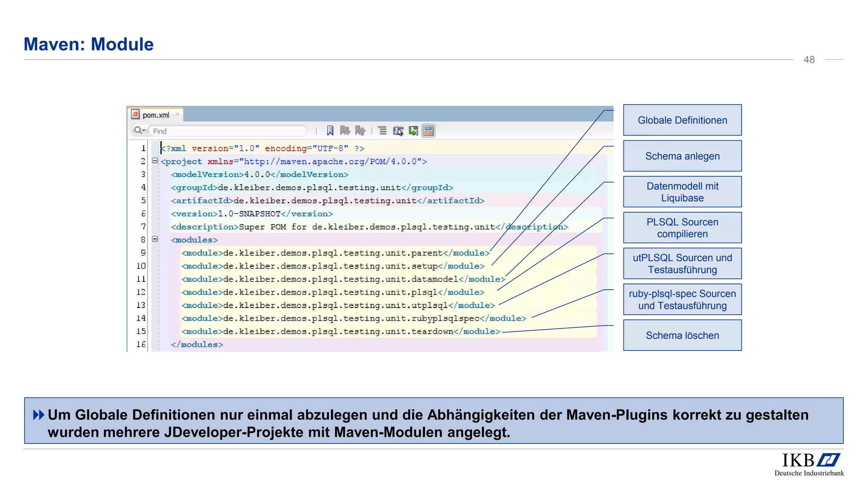Open the search options magnifier dropdown
This screenshot has height=488, width=868.
click(139, 130)
